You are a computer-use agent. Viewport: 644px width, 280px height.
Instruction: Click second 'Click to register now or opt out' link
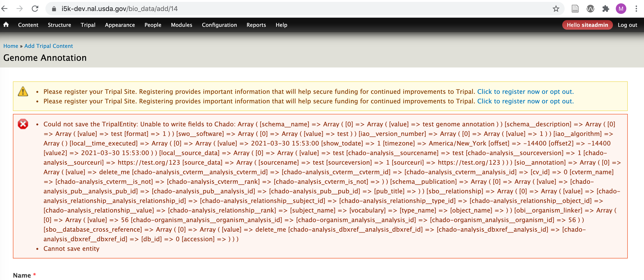[525, 101]
